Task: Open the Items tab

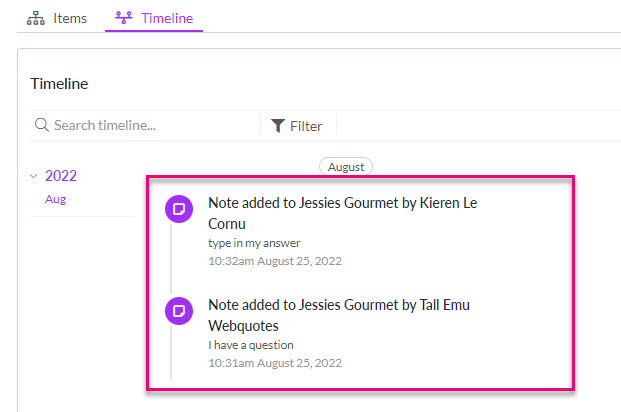Action: point(57,18)
